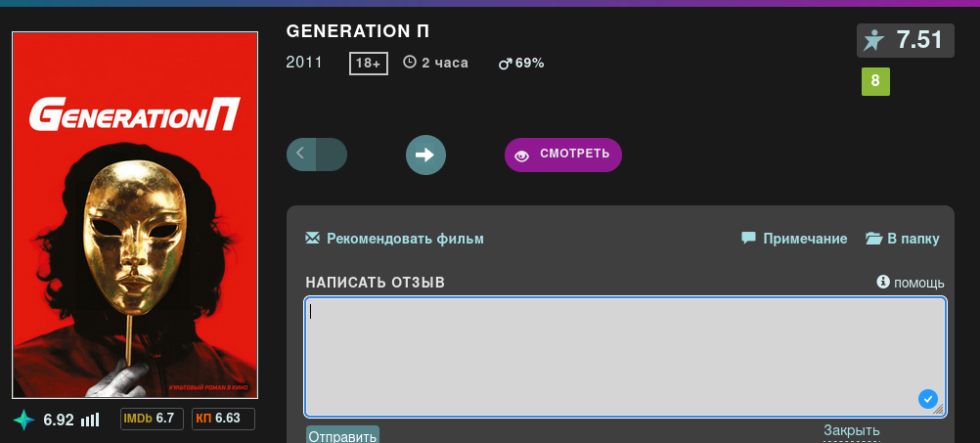Viewport: 980px width, 443px height.
Task: Click the open folder icon В папку
Action: (x=874, y=238)
